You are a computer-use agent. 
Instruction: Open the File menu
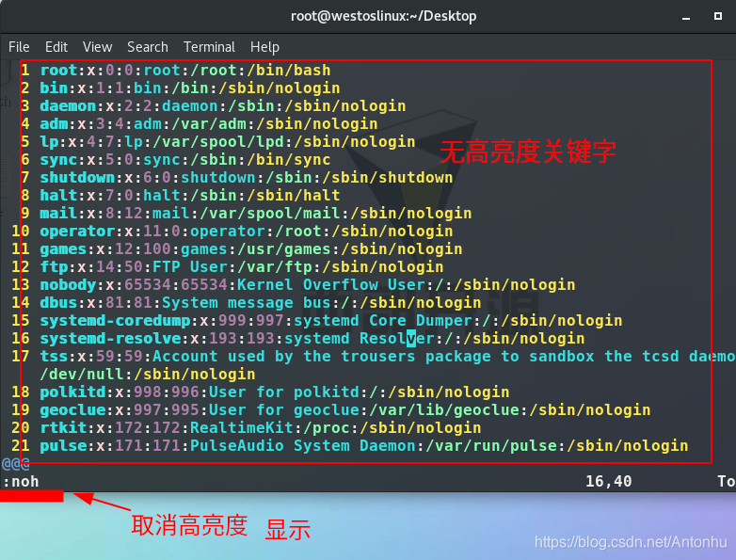point(19,47)
